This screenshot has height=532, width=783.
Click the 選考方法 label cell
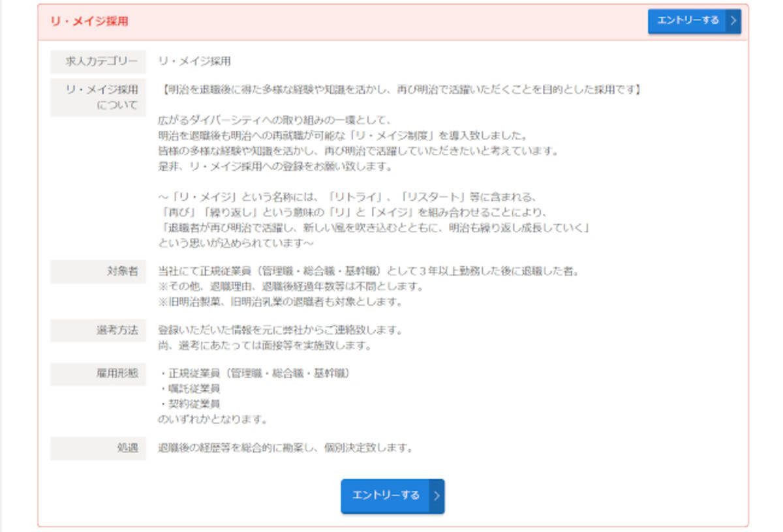99,331
